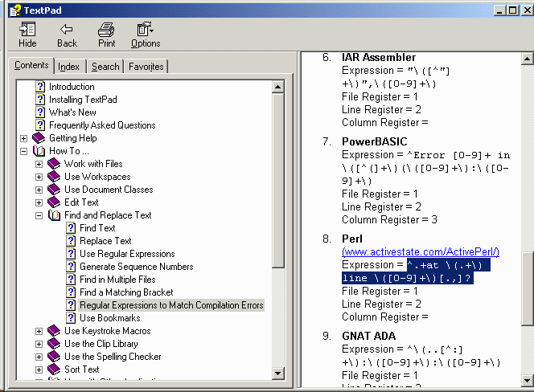Click the Use Workspaces book icon
Screen dimensions: 534x392
(x=54, y=177)
